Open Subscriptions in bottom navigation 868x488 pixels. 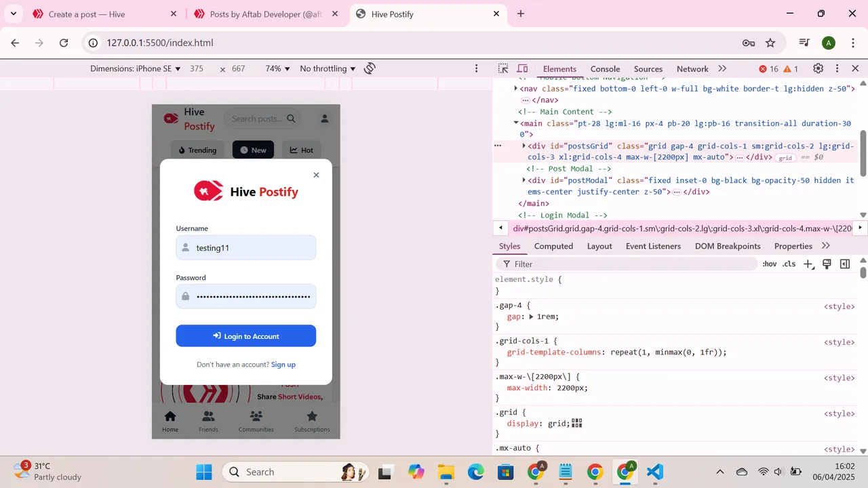click(312, 421)
